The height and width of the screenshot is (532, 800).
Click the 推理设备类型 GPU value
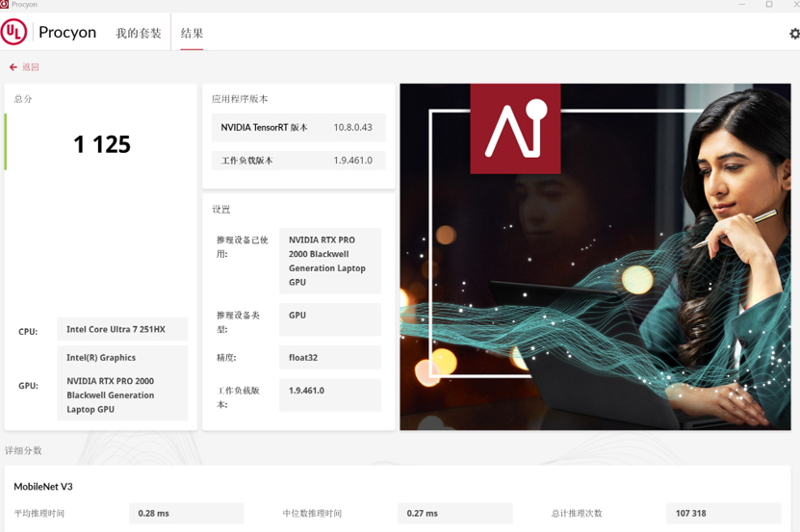click(x=329, y=319)
